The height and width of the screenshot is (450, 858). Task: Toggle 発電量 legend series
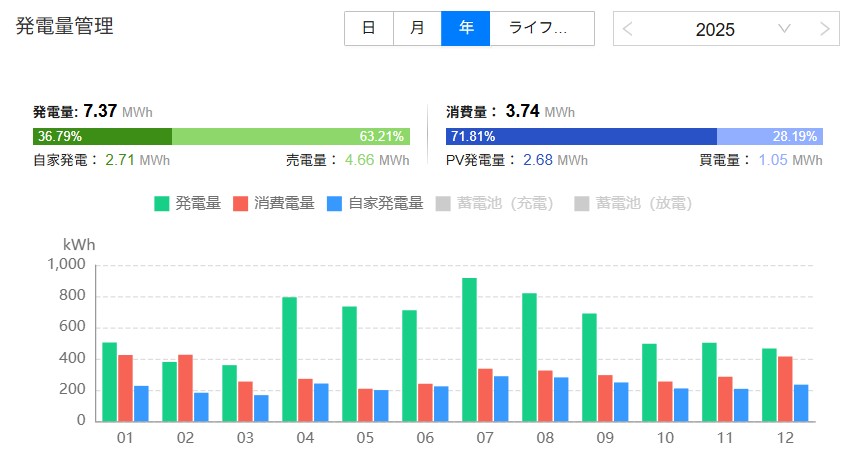pyautogui.click(x=188, y=203)
